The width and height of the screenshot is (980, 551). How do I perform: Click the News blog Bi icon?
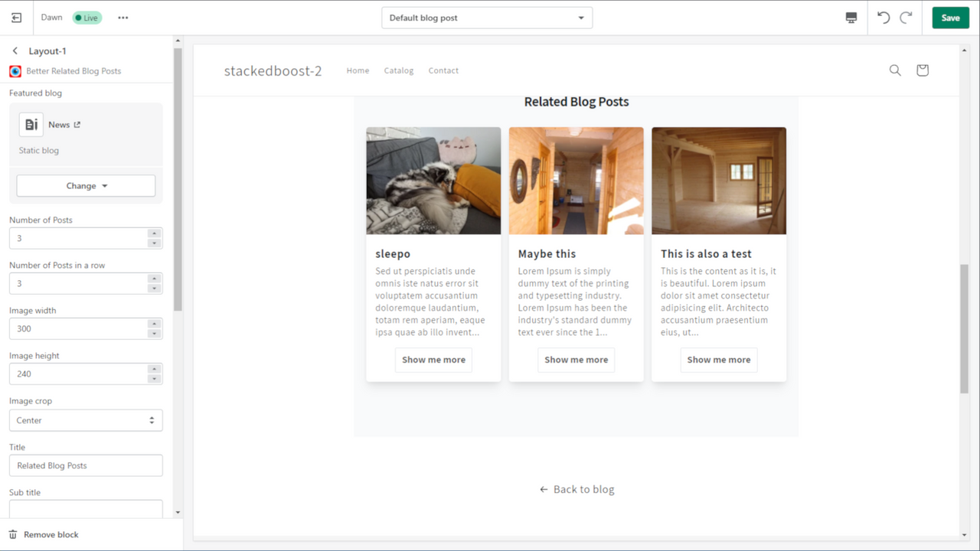point(31,125)
